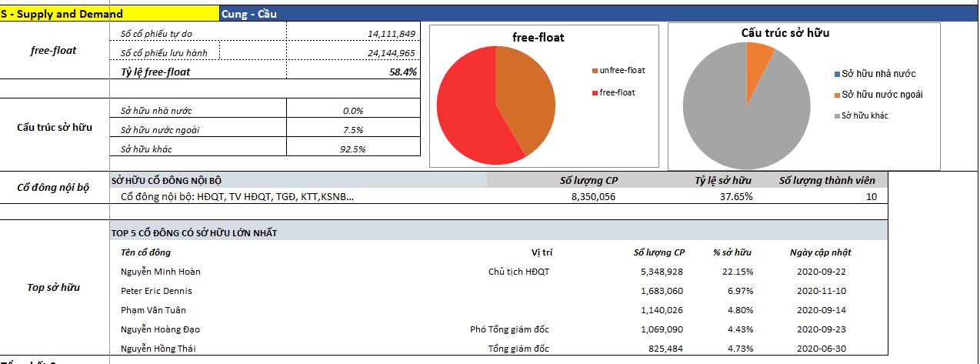
Task: Click the unfree-float legend color marker
Action: (595, 71)
